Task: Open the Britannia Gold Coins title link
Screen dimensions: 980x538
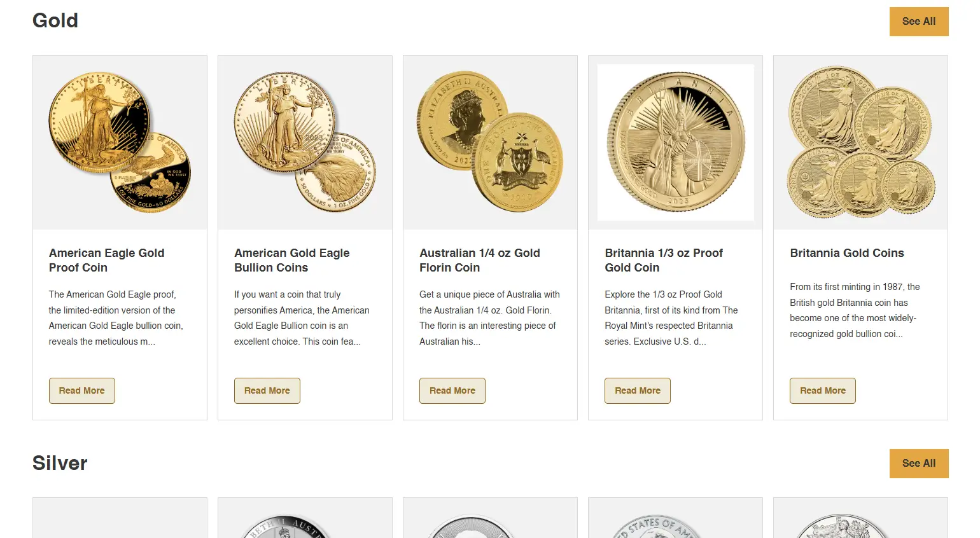Action: click(x=847, y=252)
